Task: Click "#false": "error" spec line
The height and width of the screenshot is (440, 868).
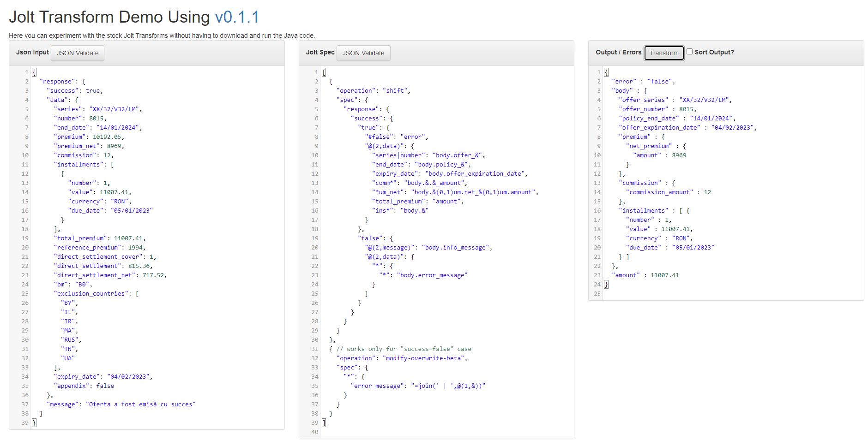Action: pyautogui.click(x=397, y=137)
